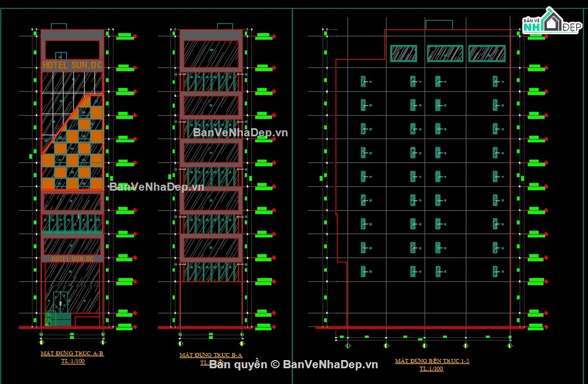Click the BanVeNhaDep.vn watermark over middle elevation
The width and height of the screenshot is (588, 384).
point(240,133)
